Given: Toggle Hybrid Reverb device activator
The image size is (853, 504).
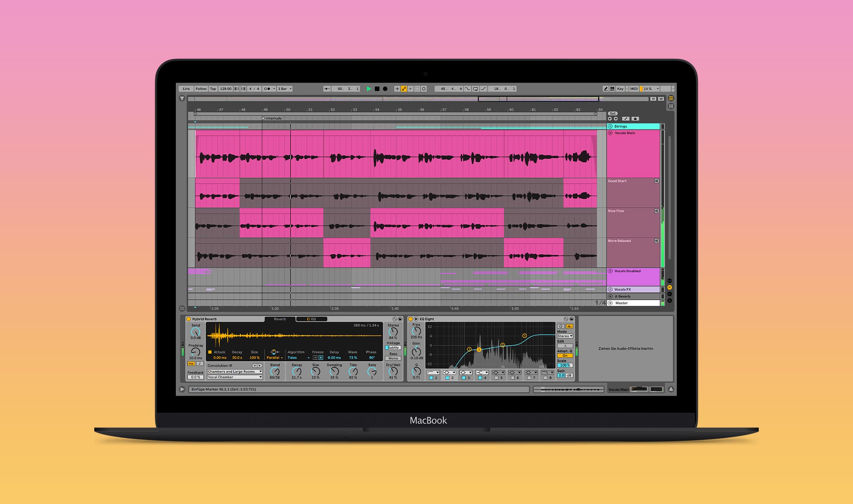Looking at the screenshot, I should [x=189, y=319].
